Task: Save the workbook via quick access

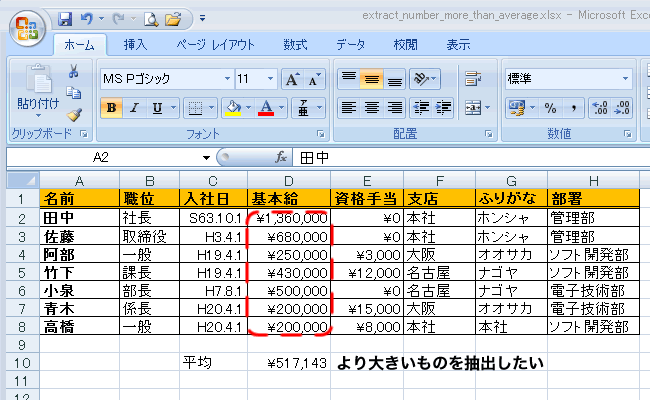Action: [x=65, y=19]
